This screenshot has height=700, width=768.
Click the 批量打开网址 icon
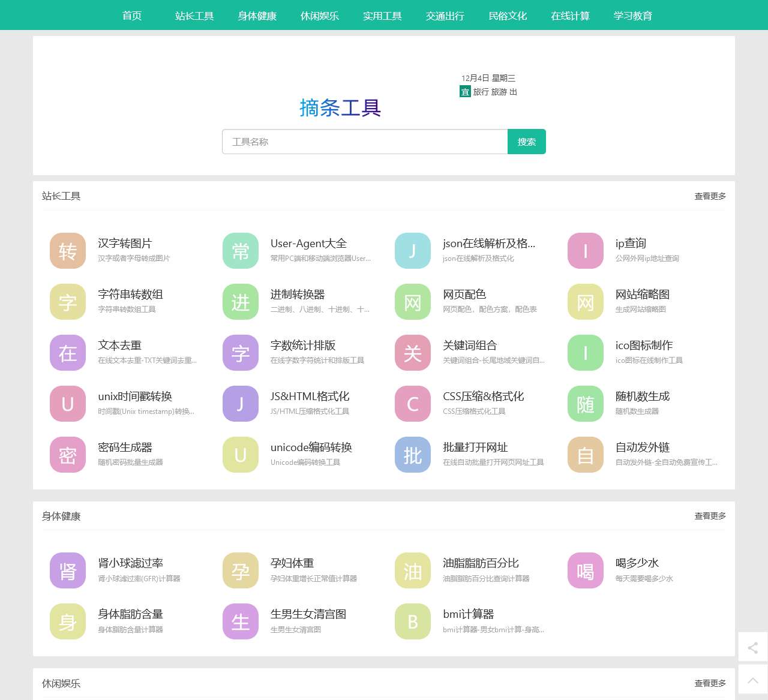(x=413, y=455)
